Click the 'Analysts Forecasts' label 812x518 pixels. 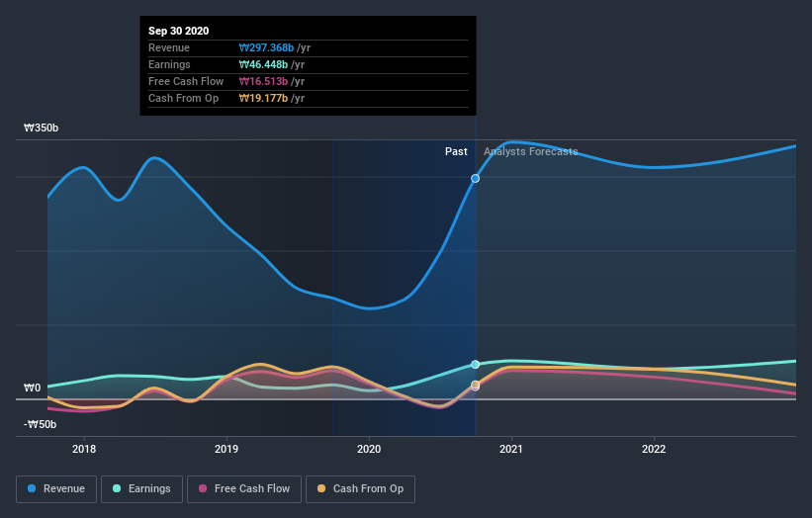pos(531,151)
